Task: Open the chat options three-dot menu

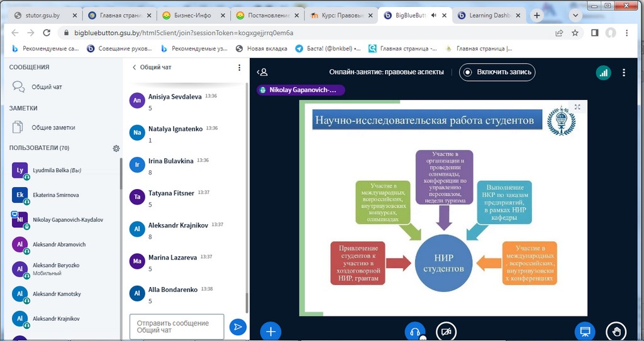Action: pyautogui.click(x=239, y=67)
